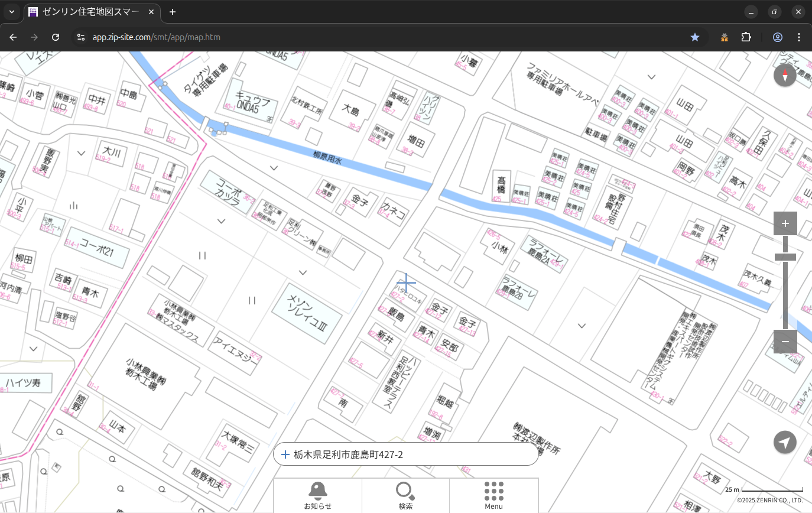
Task: Click the compass north-reset icon
Action: point(785,75)
